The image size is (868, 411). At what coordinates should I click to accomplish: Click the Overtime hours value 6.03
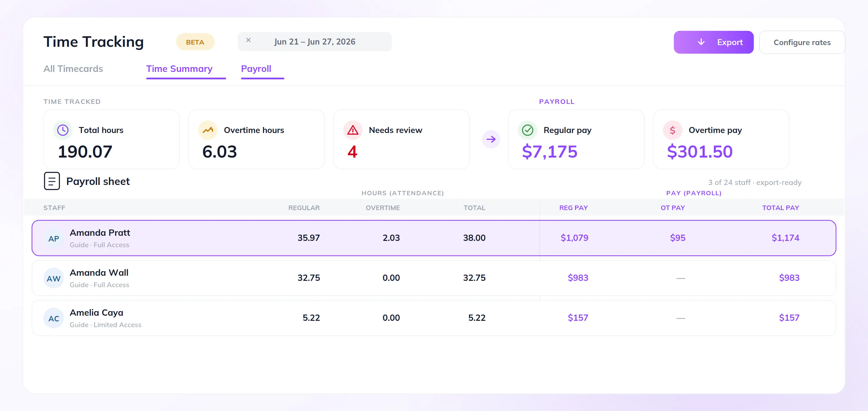220,152
